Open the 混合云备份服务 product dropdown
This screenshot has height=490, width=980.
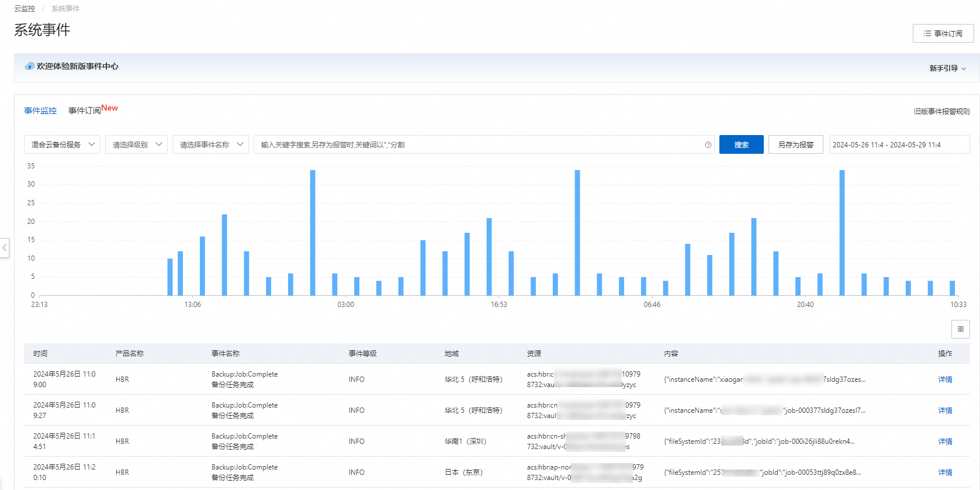pyautogui.click(x=62, y=144)
